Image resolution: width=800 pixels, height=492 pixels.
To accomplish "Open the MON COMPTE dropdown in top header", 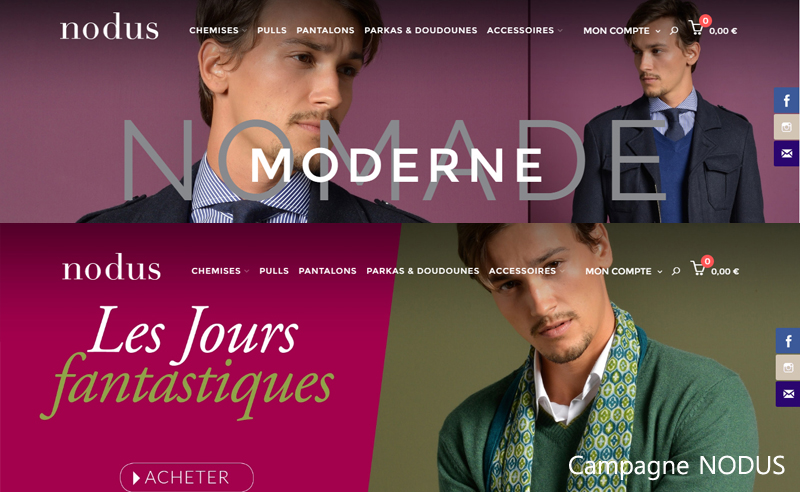I will (x=621, y=31).
